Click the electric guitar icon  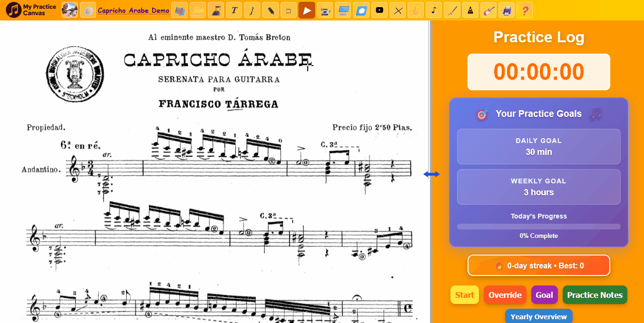488,10
